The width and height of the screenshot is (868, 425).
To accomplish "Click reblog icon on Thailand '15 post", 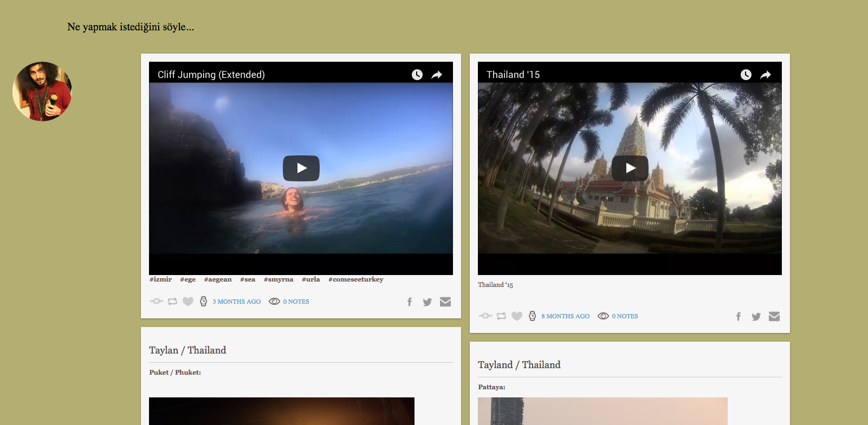I will (x=501, y=316).
